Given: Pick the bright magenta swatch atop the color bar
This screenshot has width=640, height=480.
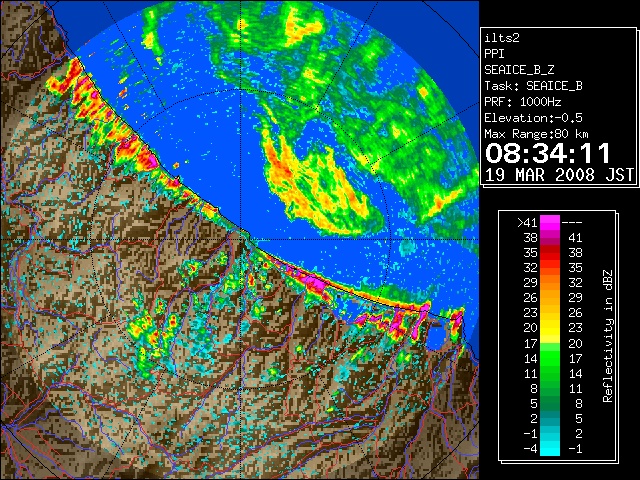Looking at the screenshot, I should [550, 222].
